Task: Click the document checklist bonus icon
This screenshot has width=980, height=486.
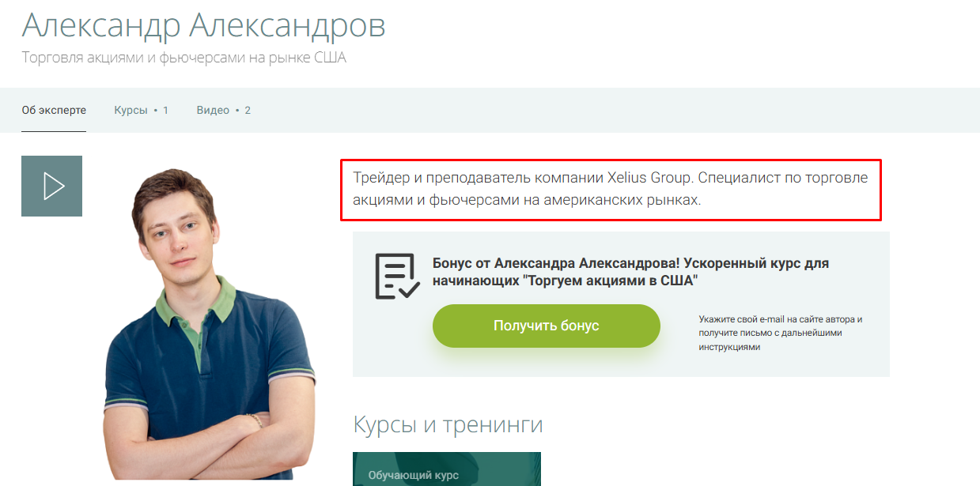Action: [397, 276]
